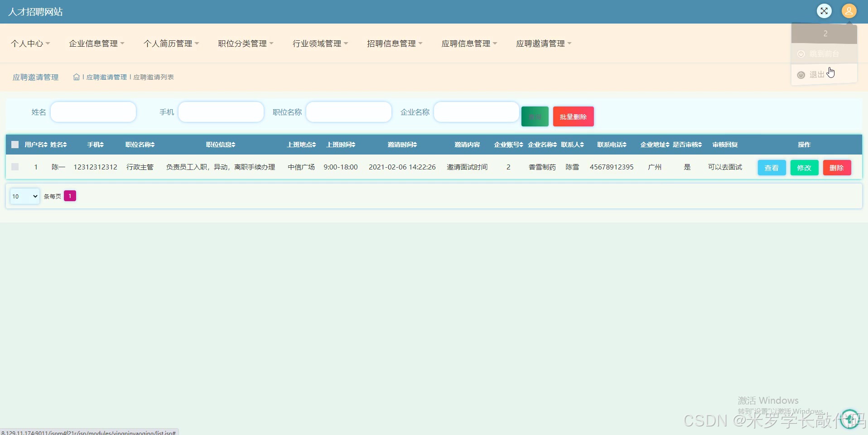The width and height of the screenshot is (868, 435).
Task: Sort the table by 职位信息 column
Action: click(x=221, y=145)
